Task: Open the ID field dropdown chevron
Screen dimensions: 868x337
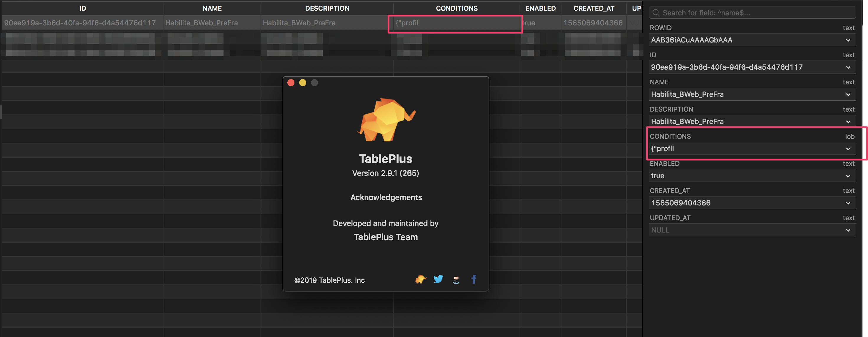Action: (848, 67)
